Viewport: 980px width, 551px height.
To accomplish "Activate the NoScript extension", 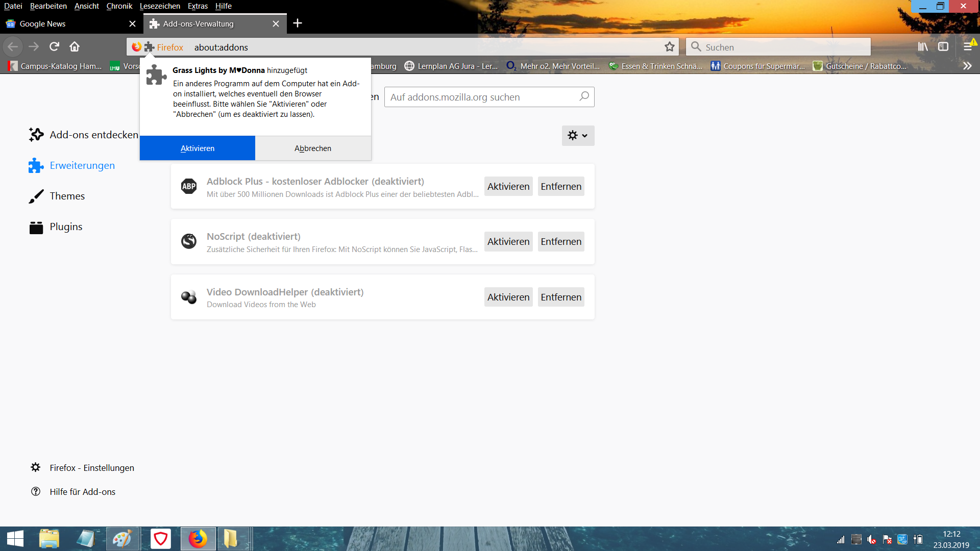I will [x=508, y=241].
